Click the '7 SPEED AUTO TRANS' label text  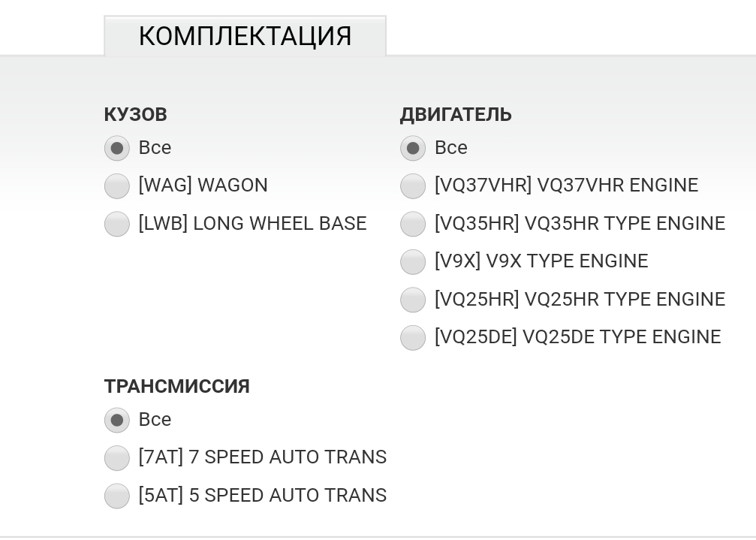click(x=288, y=457)
